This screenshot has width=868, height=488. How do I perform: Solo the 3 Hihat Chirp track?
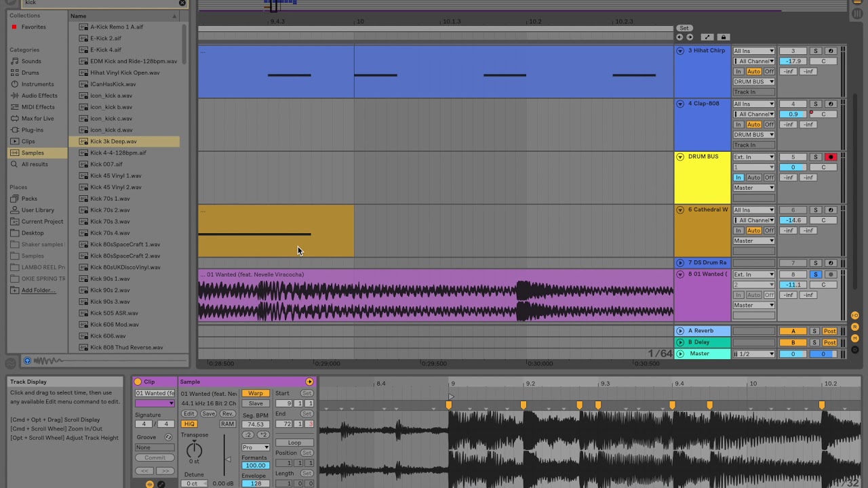click(816, 51)
